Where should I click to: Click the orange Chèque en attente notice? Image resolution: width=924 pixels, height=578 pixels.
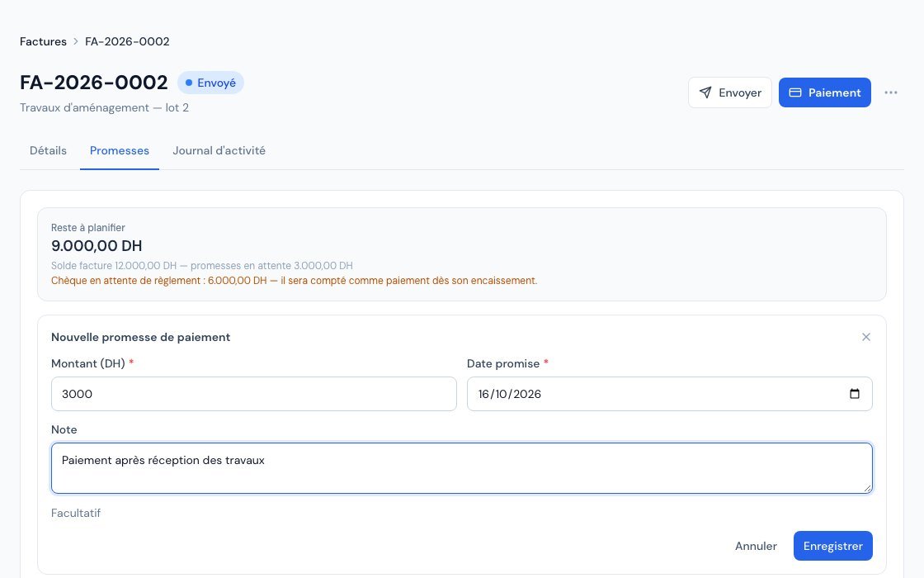pos(294,281)
